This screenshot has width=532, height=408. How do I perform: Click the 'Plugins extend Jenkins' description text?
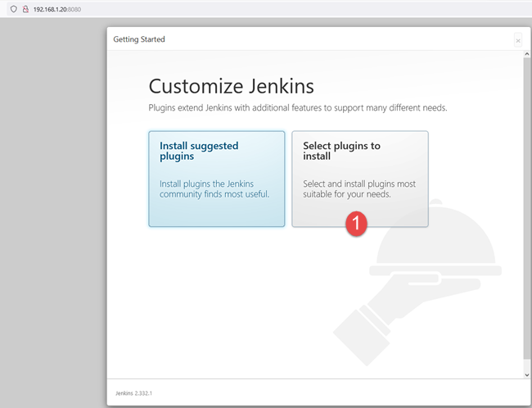(298, 107)
